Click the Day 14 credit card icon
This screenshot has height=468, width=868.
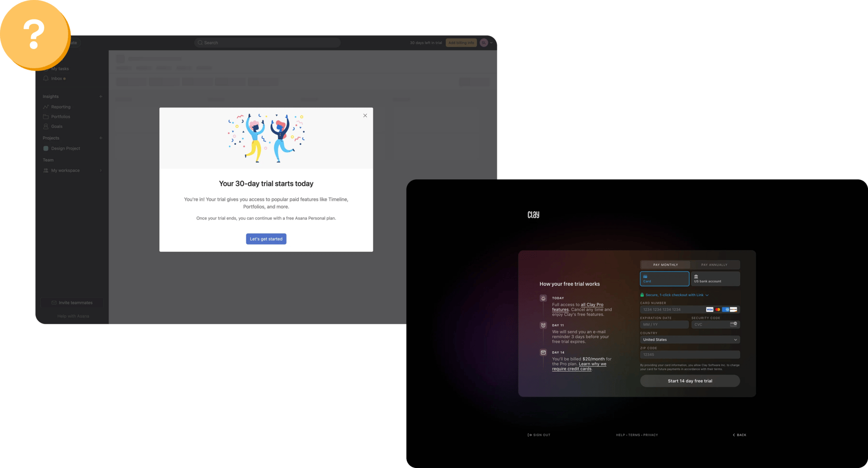click(543, 352)
